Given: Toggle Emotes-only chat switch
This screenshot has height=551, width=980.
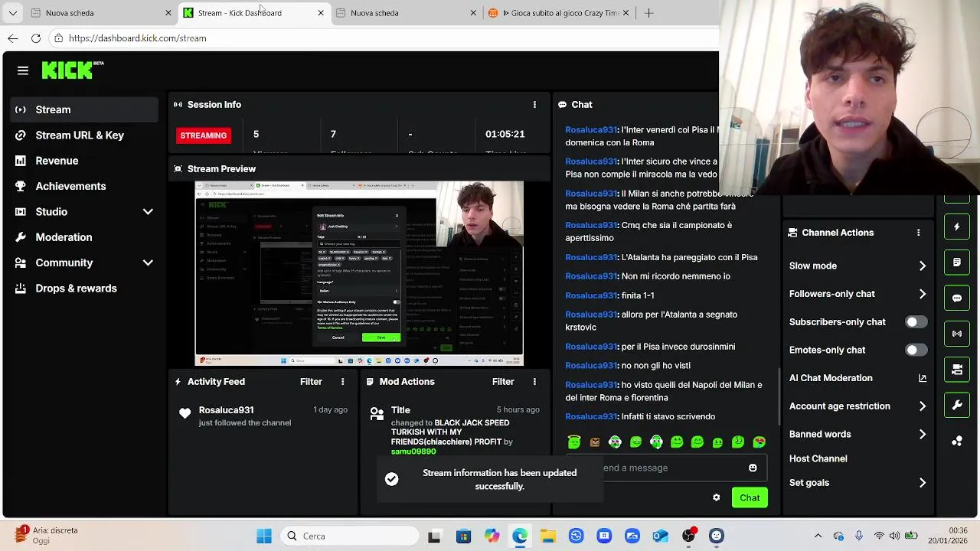Looking at the screenshot, I should pyautogui.click(x=916, y=350).
